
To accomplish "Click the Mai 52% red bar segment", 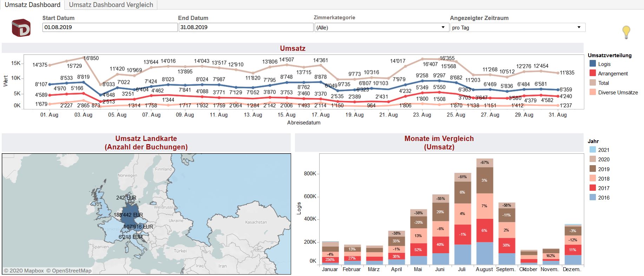I will [419, 250].
